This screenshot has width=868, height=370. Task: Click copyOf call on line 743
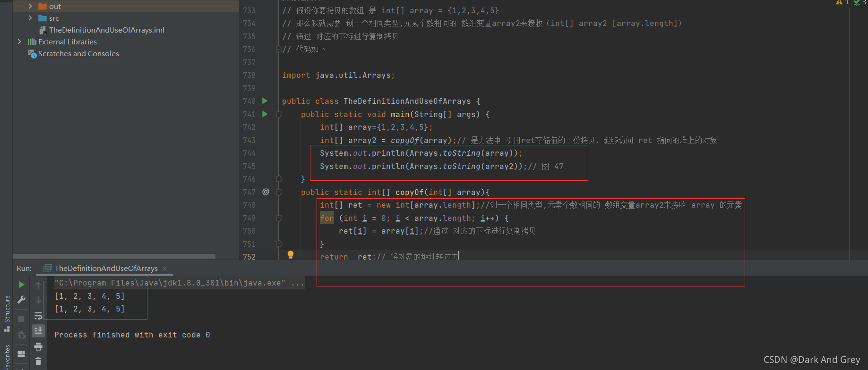click(404, 140)
